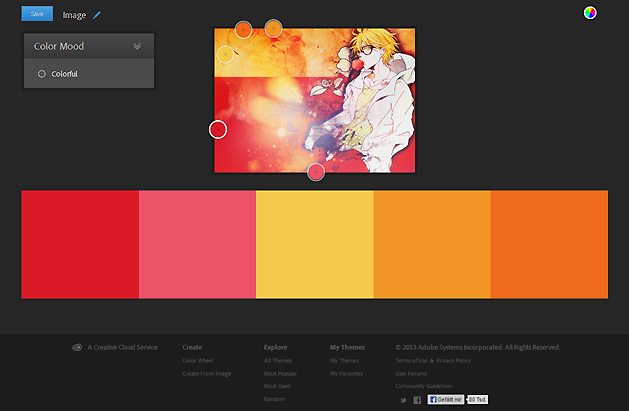Viewport: 629px width, 411px height.
Task: Click the red palette swatch
Action: 80,244
